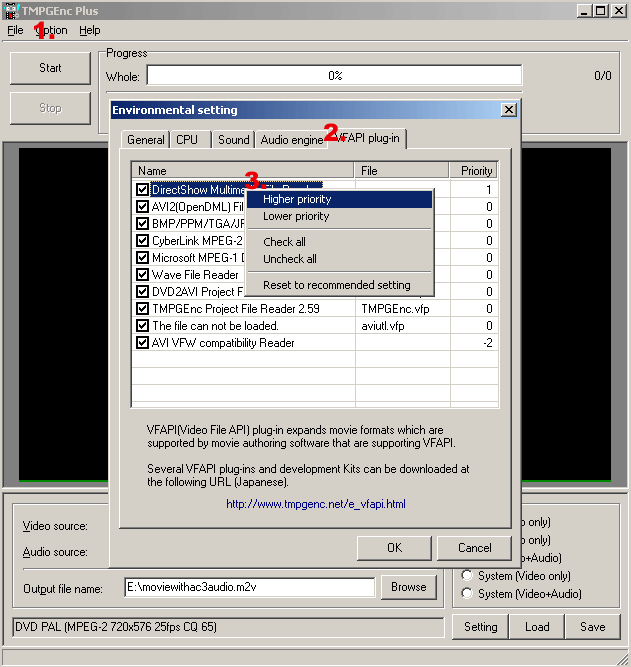Click the Browse button
Viewport: 631px width, 667px height.
click(408, 587)
